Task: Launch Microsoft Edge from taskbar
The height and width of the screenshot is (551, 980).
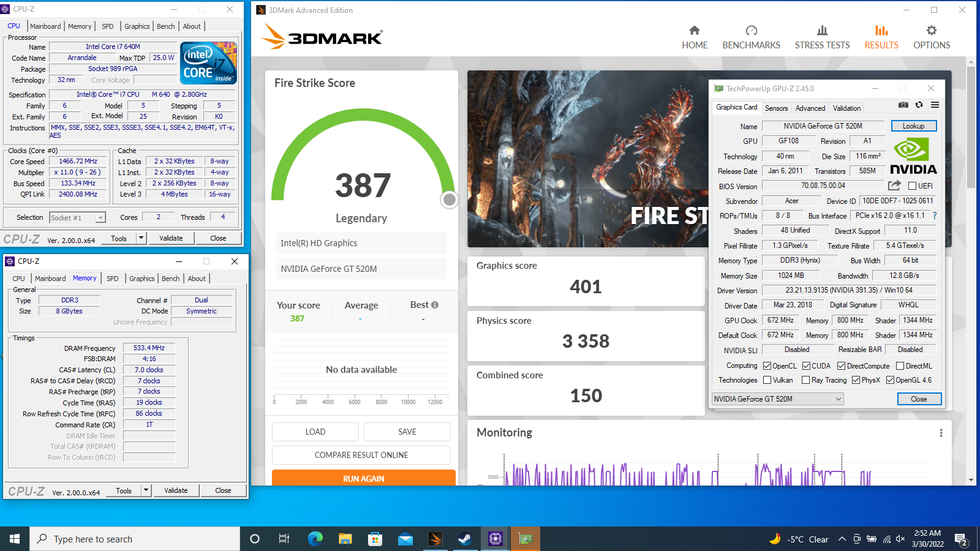Action: coord(315,539)
